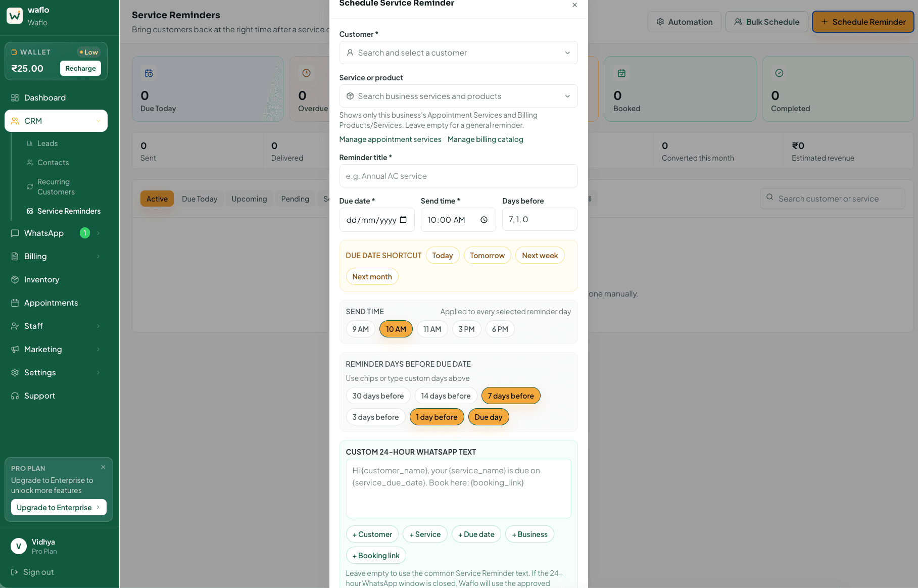This screenshot has height=588, width=918.
Task: Select the 3 PM send time chip
Action: tap(467, 329)
